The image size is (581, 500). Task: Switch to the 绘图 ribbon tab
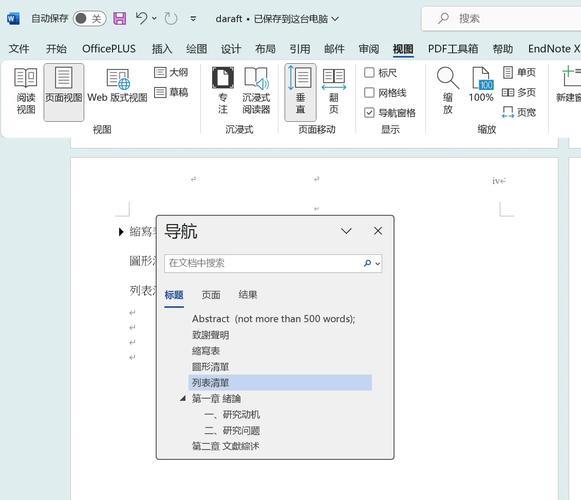(x=196, y=49)
